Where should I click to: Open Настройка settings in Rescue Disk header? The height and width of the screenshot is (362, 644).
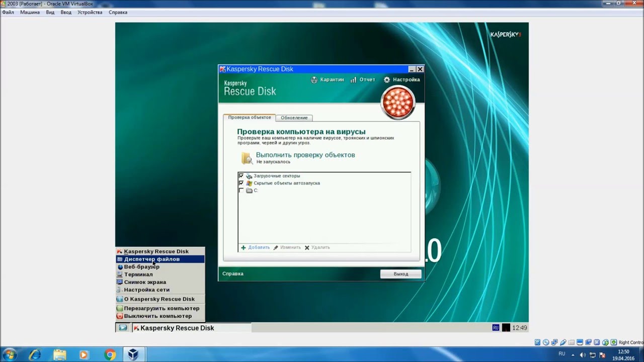click(x=401, y=79)
